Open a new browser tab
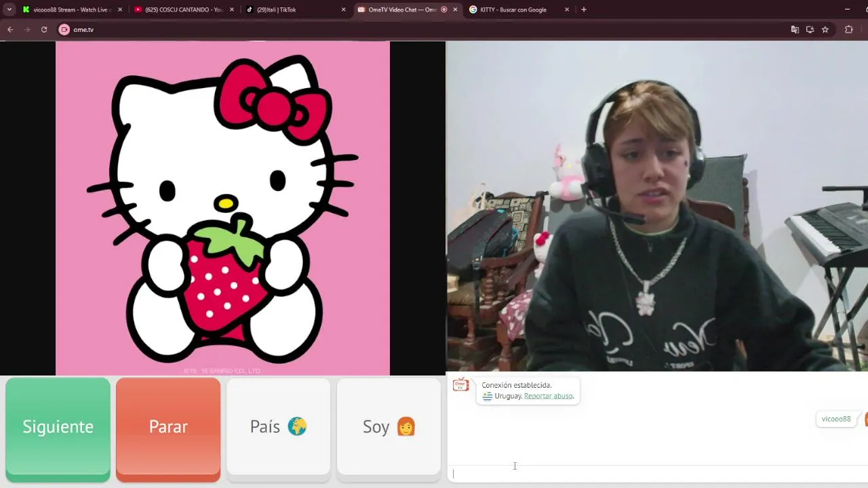868x488 pixels. coord(584,9)
